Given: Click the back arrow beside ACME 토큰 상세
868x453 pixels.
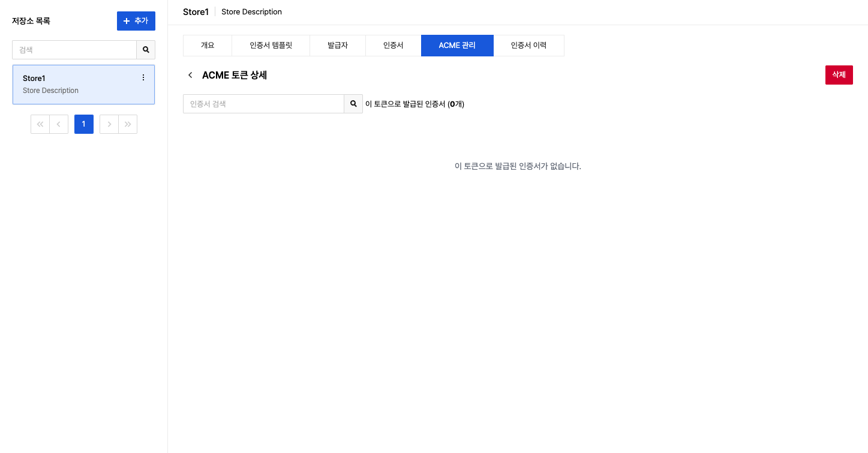Looking at the screenshot, I should [x=190, y=75].
